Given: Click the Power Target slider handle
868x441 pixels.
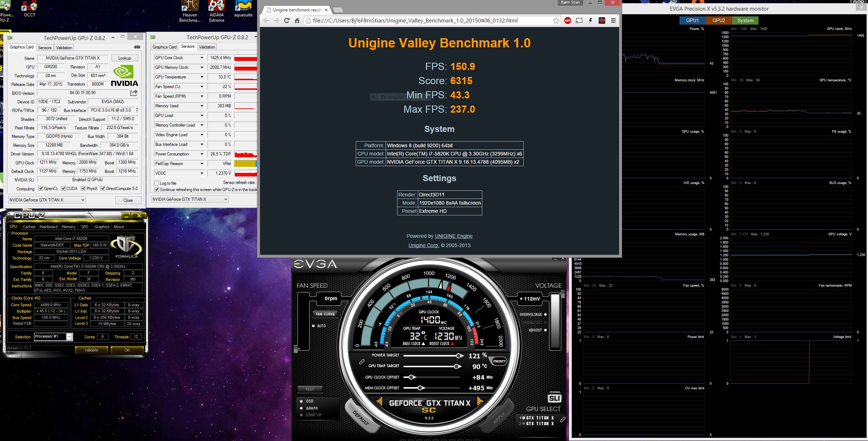Looking at the screenshot, I should point(459,356).
